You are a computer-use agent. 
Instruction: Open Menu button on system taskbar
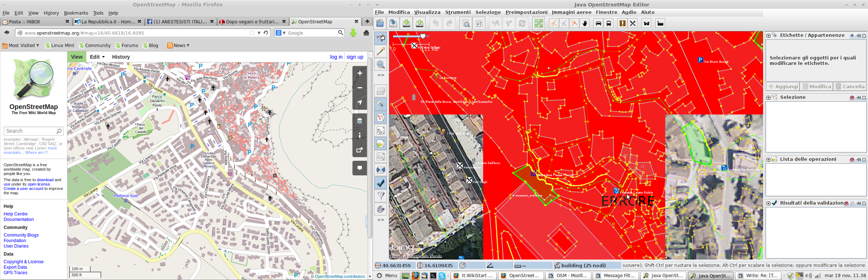pos(387,276)
